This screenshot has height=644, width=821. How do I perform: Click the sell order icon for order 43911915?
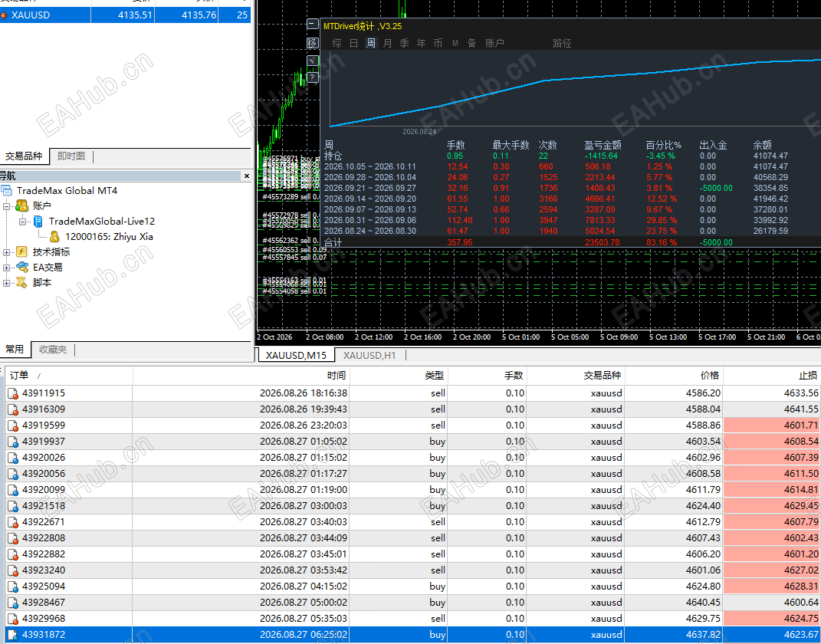[x=13, y=394]
